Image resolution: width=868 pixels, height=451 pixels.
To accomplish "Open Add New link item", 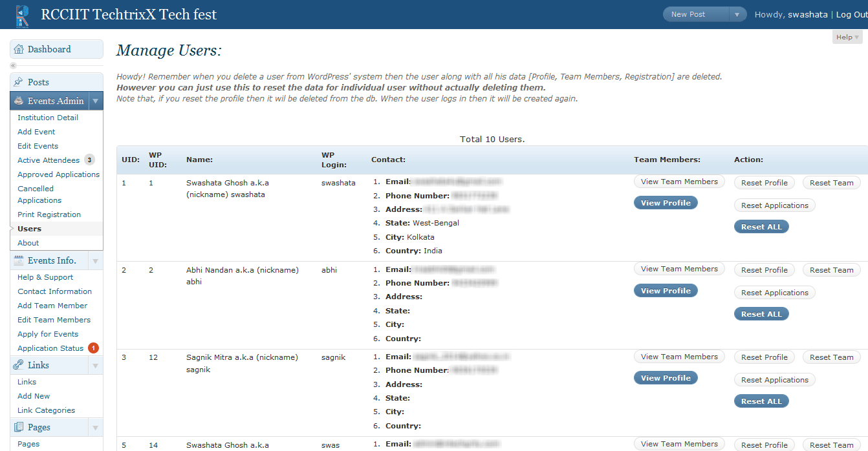I will [x=34, y=396].
